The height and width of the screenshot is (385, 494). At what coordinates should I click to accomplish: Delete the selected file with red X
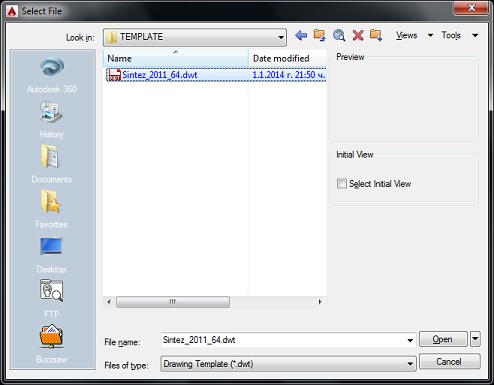358,35
